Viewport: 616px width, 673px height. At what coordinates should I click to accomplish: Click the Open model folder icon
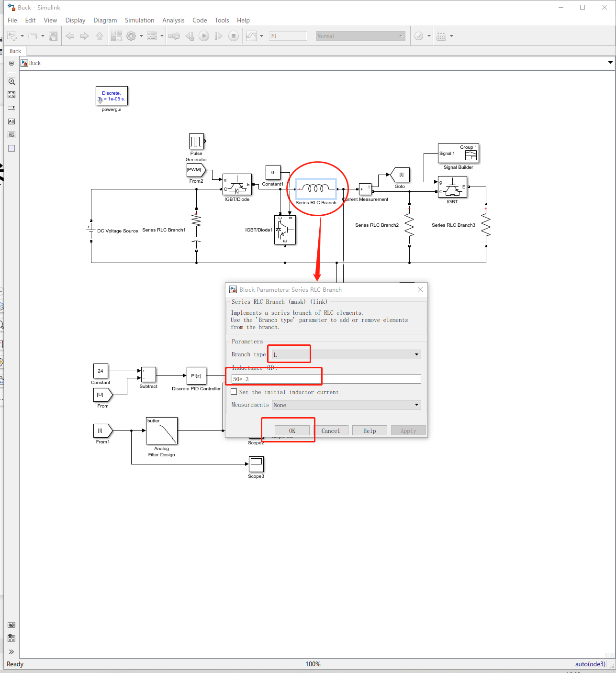tap(33, 36)
